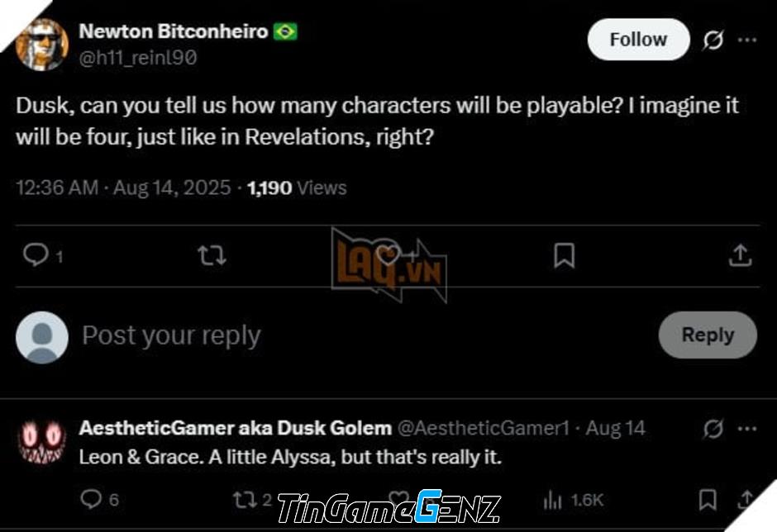Screen dimensions: 777x532
Task: Repost the main tweet via retweet icon
Action: click(212, 255)
